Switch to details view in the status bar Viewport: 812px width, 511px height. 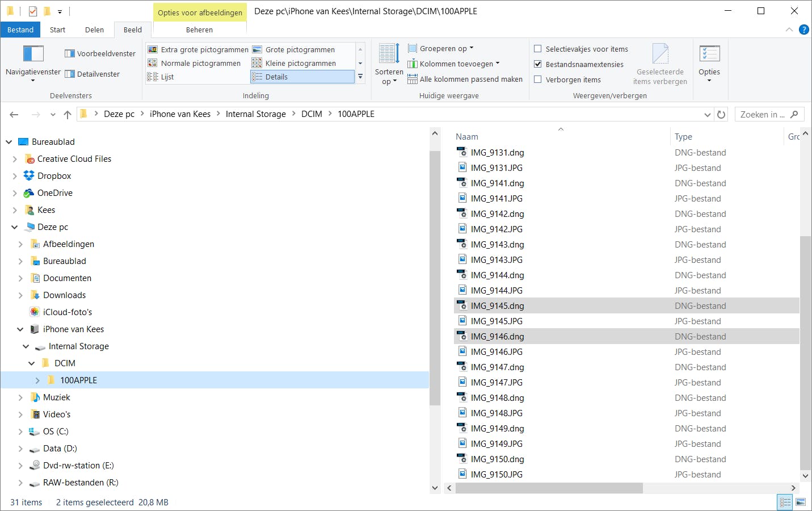click(x=785, y=502)
